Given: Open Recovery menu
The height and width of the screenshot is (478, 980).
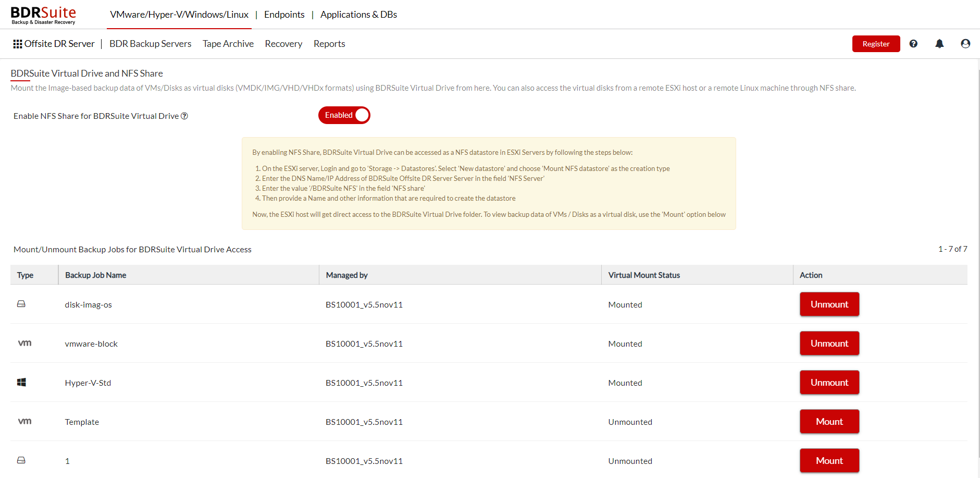Looking at the screenshot, I should click(x=283, y=44).
